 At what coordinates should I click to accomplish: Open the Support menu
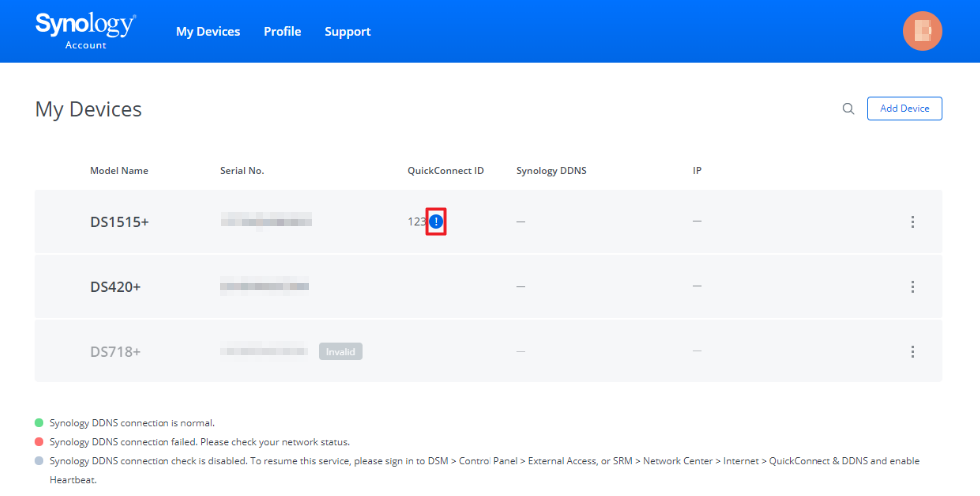coord(348,31)
